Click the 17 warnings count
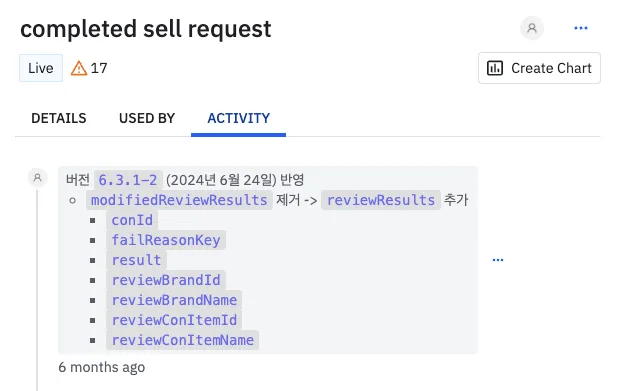 pos(99,68)
